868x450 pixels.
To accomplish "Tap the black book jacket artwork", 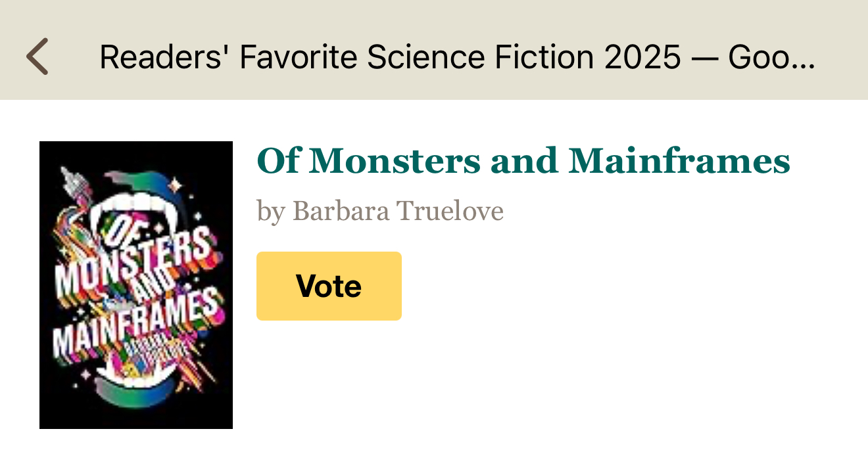I will 136,284.
